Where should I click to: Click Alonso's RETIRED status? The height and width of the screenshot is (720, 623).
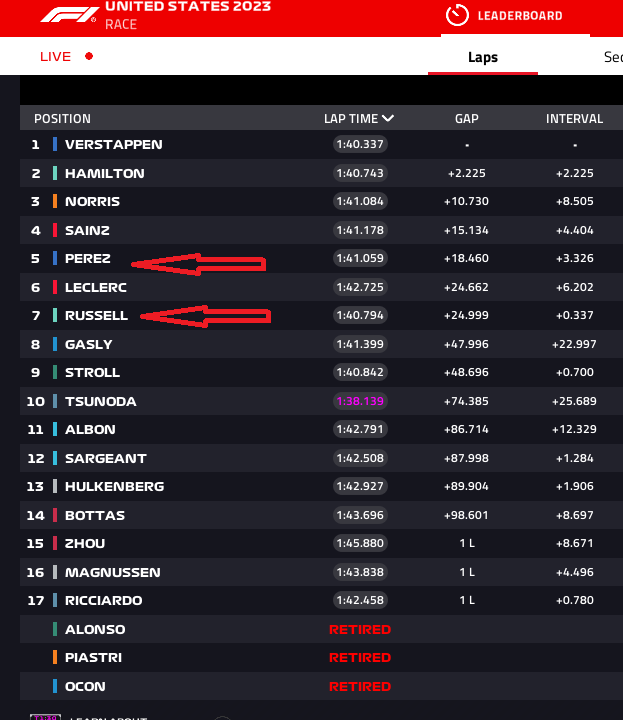click(x=360, y=629)
